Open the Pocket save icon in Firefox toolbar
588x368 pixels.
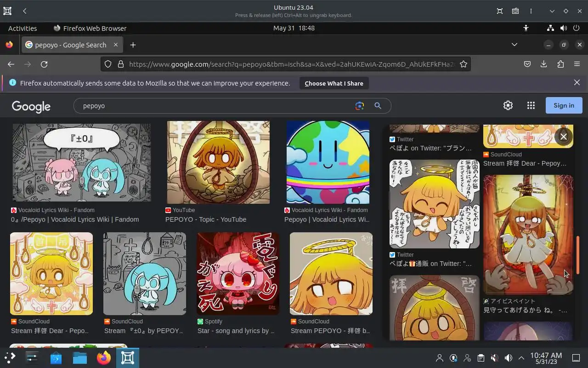527,64
